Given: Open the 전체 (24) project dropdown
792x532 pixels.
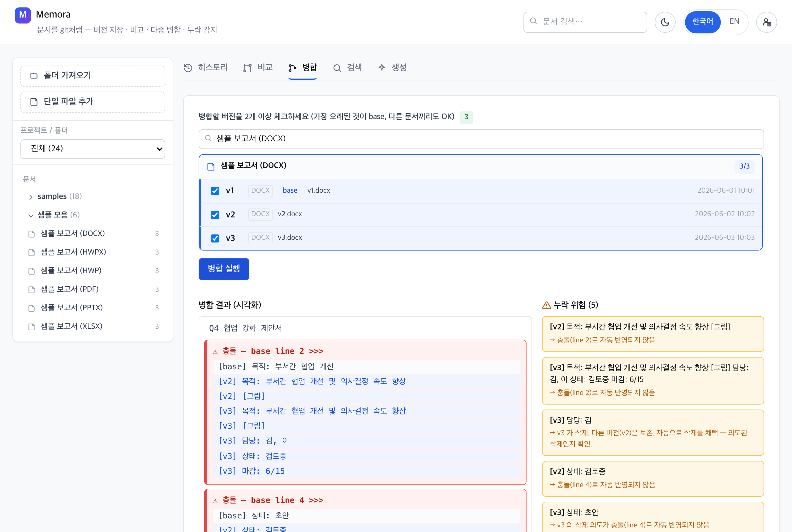Looking at the screenshot, I should 93,149.
